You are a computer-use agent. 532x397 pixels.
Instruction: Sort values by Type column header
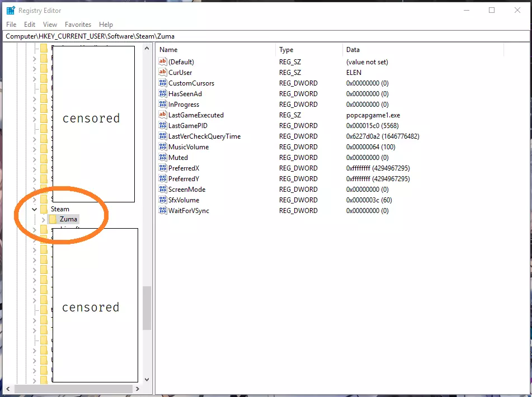309,50
